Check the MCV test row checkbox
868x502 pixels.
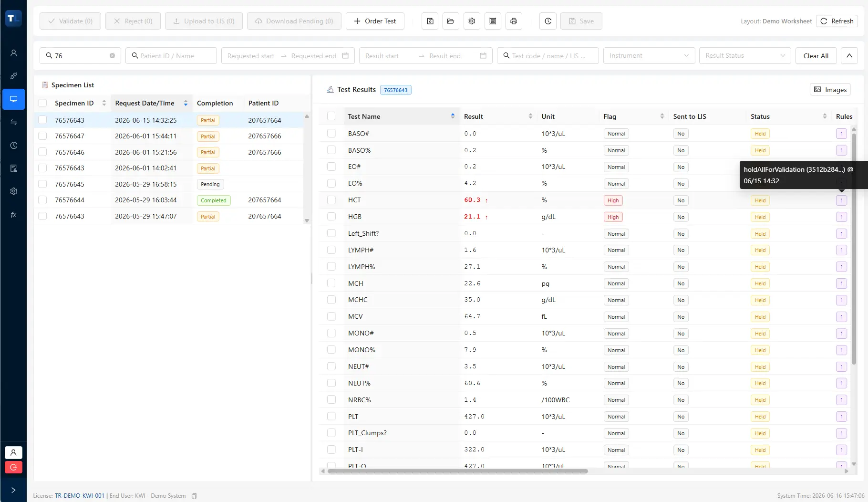tap(331, 316)
